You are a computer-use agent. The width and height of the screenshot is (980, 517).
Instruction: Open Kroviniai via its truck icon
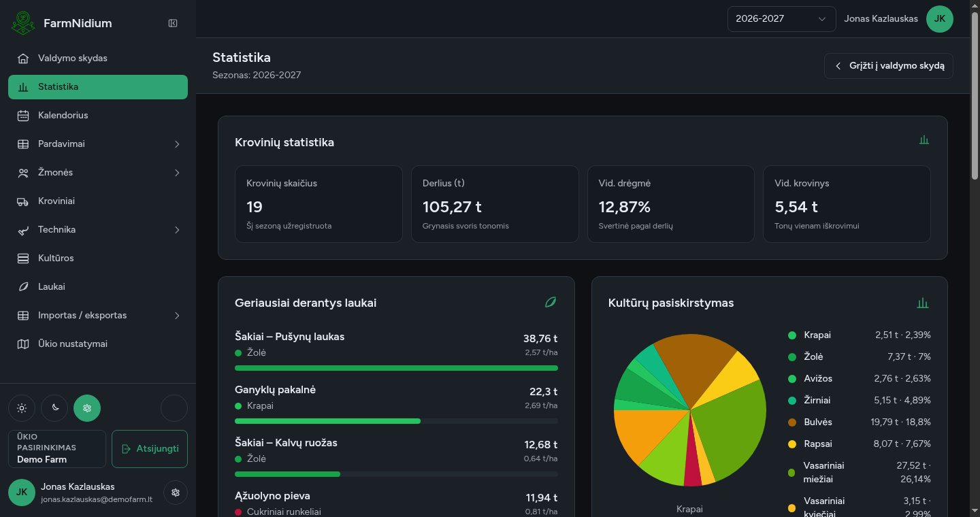tap(23, 201)
